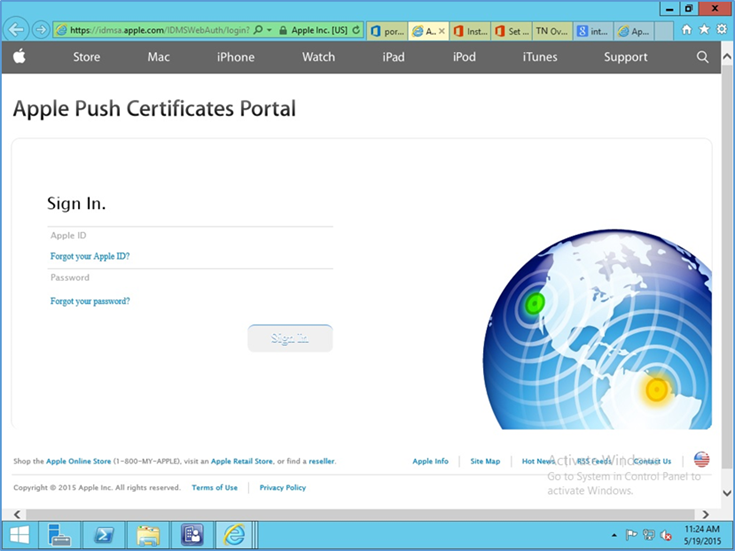735x551 pixels.
Task: Focus the Apple ID input field
Action: [x=190, y=235]
